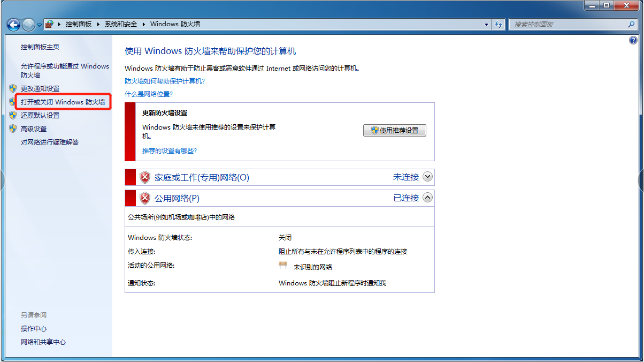644x362 pixels.
Task: Open 网络和共享中心 in the sidebar
Action: [43, 342]
